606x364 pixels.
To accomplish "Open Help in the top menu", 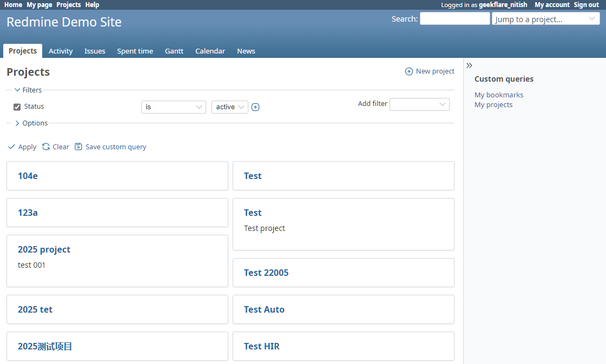I will [x=92, y=5].
